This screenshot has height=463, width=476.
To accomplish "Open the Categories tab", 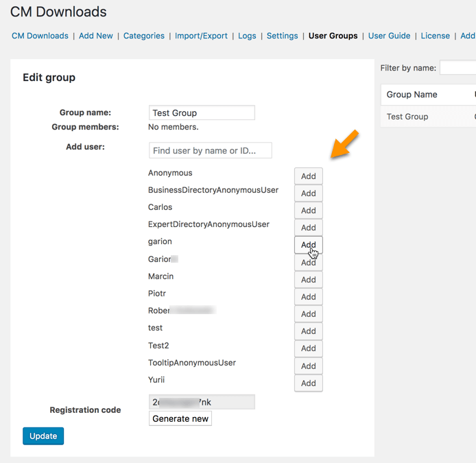I will tap(144, 36).
